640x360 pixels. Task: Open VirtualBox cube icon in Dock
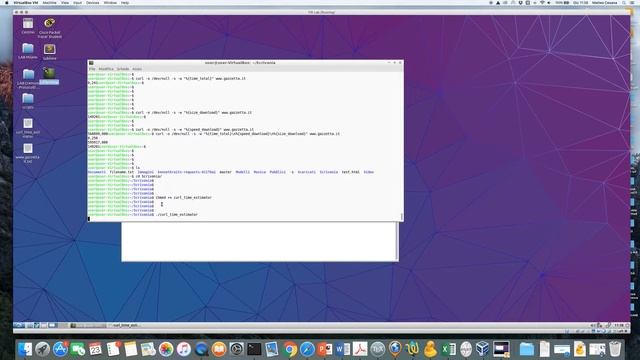click(x=483, y=349)
